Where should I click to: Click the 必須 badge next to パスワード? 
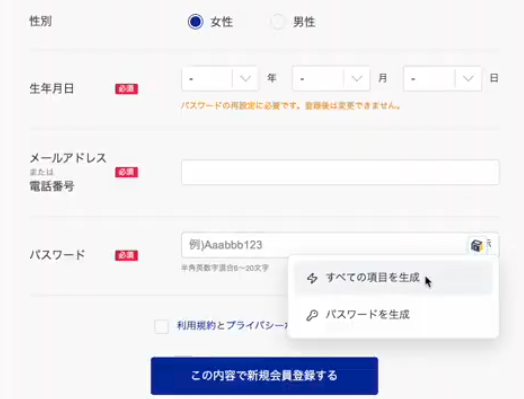pos(127,255)
